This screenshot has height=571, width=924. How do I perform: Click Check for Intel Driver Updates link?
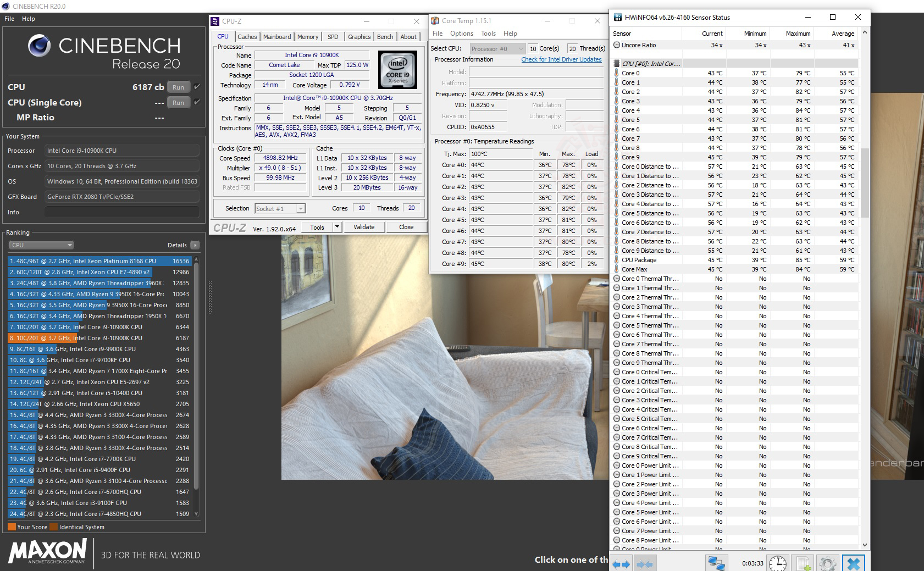click(561, 59)
